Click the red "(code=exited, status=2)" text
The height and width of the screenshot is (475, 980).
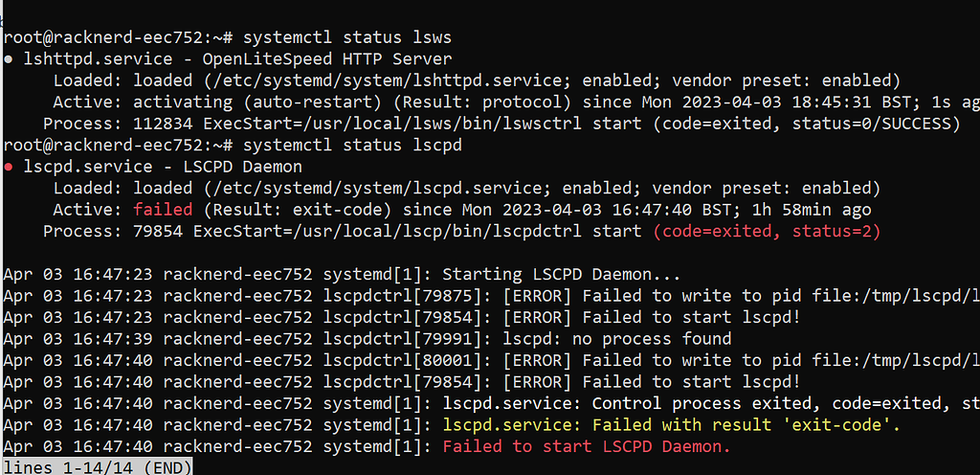tap(767, 231)
